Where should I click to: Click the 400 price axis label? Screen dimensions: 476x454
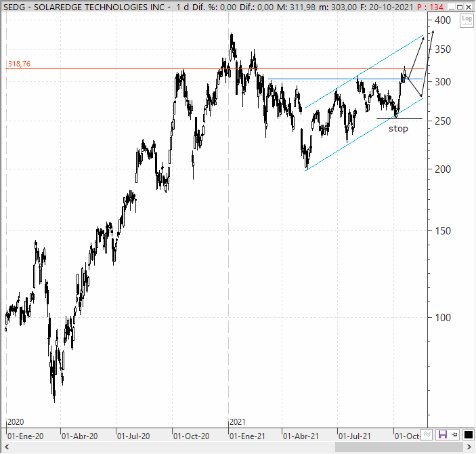pos(443,20)
